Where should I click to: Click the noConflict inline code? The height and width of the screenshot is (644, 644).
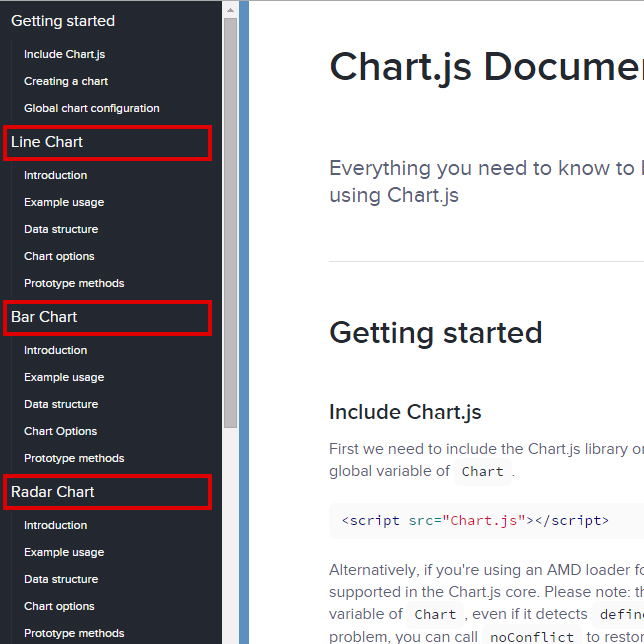point(532,637)
